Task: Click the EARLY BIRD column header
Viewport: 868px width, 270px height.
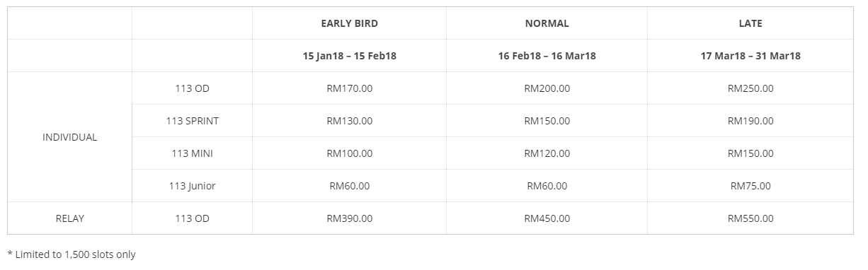Action: pyautogui.click(x=349, y=23)
